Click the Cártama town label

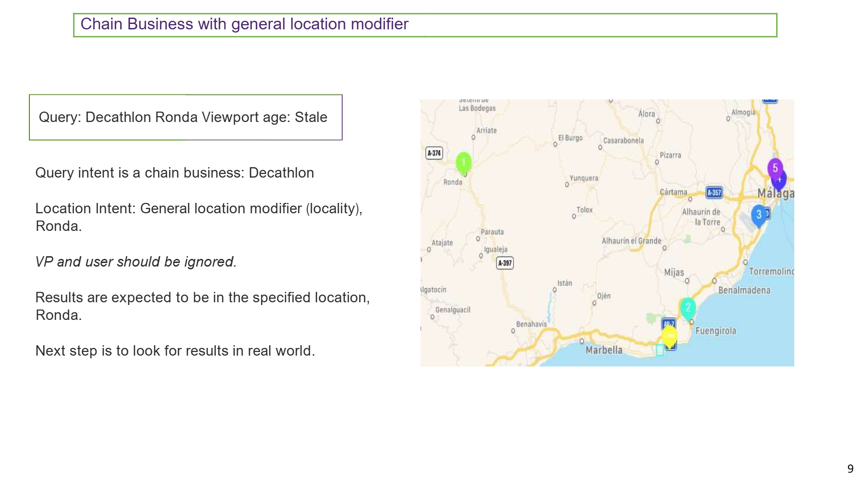673,192
